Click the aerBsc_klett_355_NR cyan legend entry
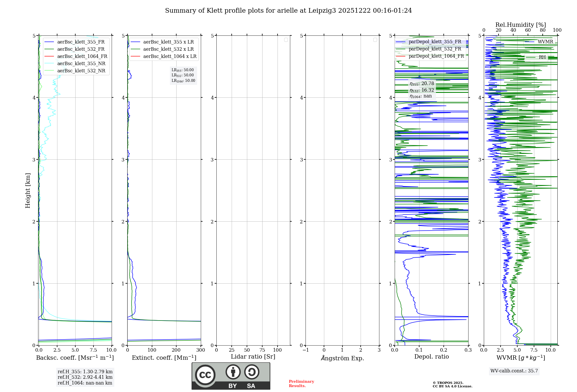 pos(81,64)
